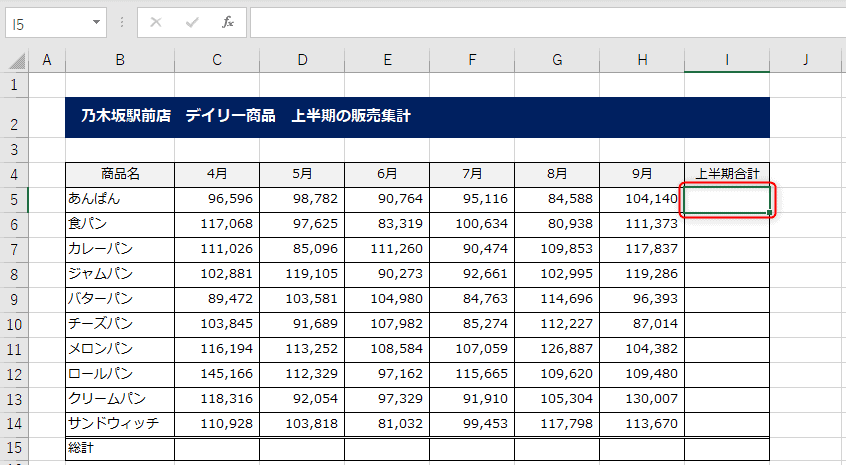Select column J header
This screenshot has height=465, width=846.
pyautogui.click(x=806, y=60)
